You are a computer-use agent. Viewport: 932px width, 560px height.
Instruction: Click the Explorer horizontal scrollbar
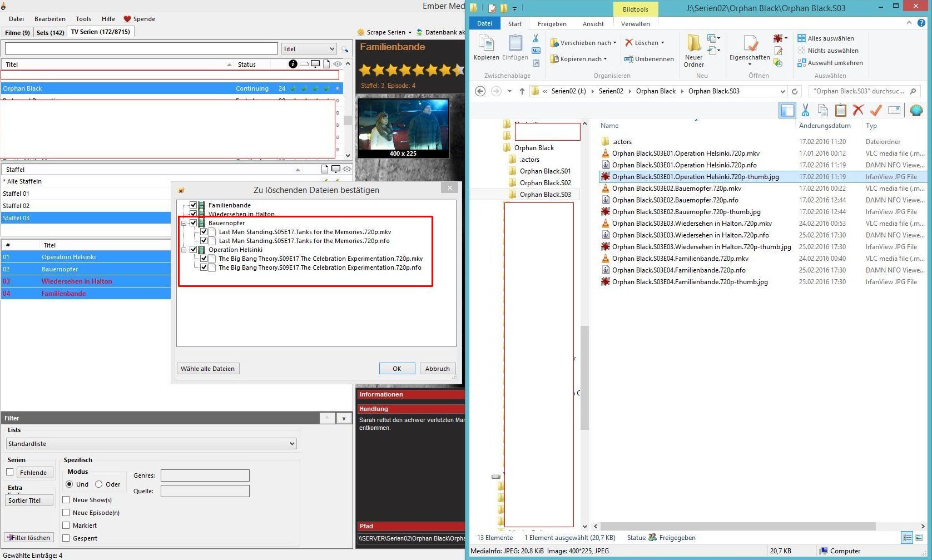pos(738,526)
